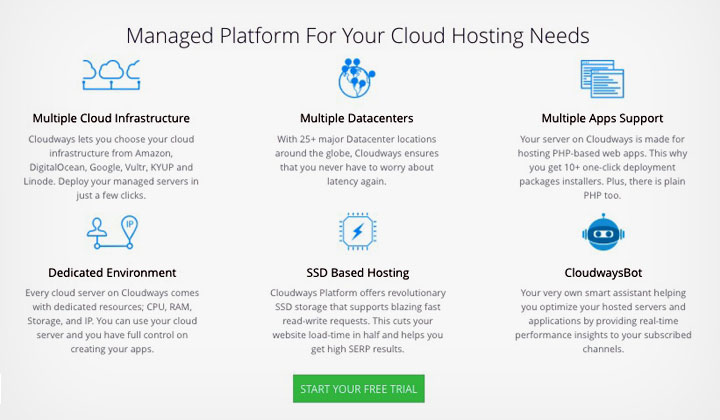
Task: Select the "Dedicated Environment" heading
Action: [112, 273]
